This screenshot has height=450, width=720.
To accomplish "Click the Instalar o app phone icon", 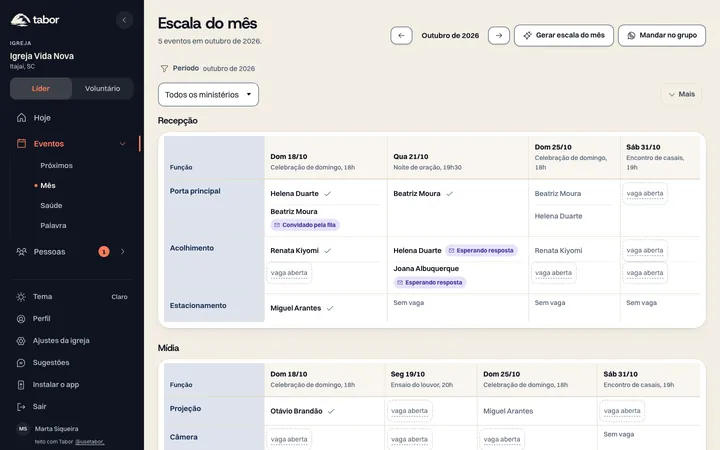I will [x=21, y=385].
